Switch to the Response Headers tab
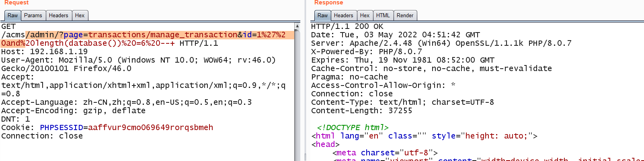This screenshot has width=644, height=161. [x=344, y=16]
